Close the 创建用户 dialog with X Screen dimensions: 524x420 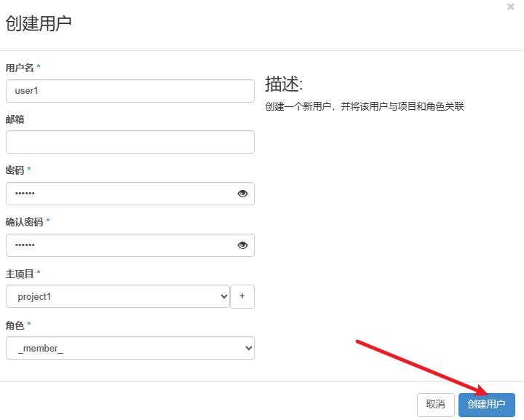point(511,7)
